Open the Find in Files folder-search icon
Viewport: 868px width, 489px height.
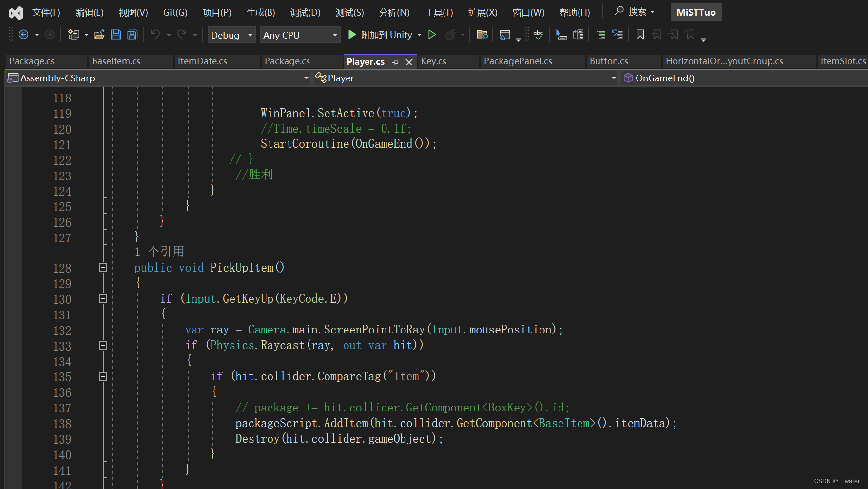[482, 35]
